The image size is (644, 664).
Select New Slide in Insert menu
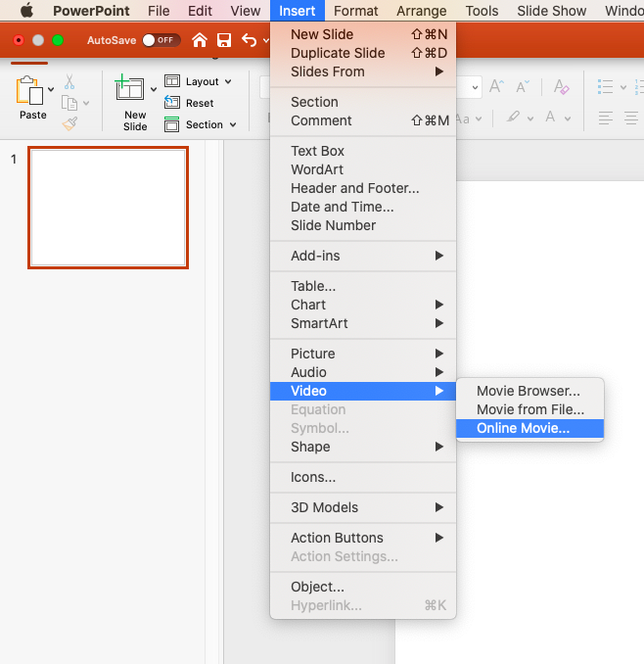[363, 34]
